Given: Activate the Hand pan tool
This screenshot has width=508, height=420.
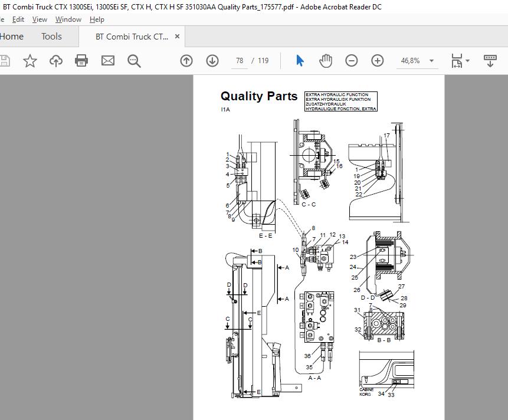Looking at the screenshot, I should pos(326,61).
